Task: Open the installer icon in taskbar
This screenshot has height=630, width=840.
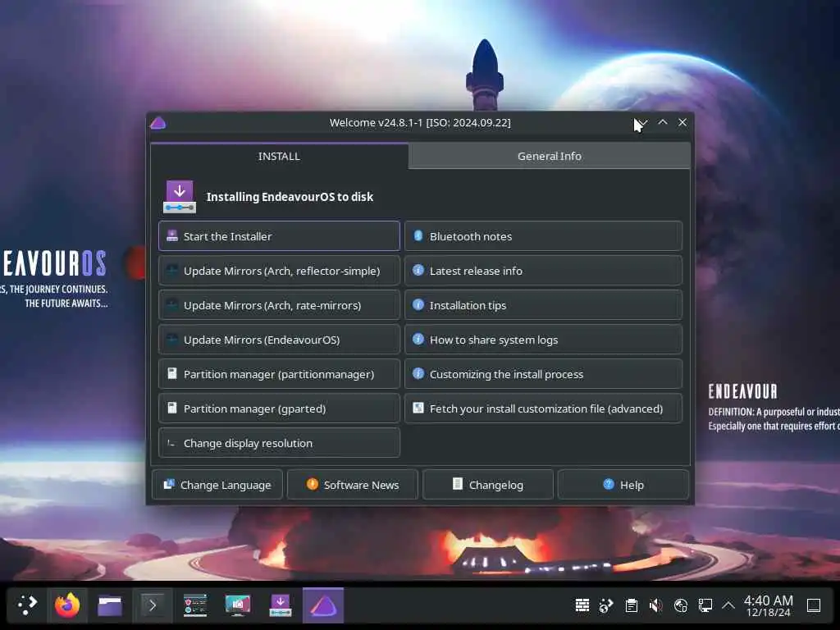Action: click(281, 605)
